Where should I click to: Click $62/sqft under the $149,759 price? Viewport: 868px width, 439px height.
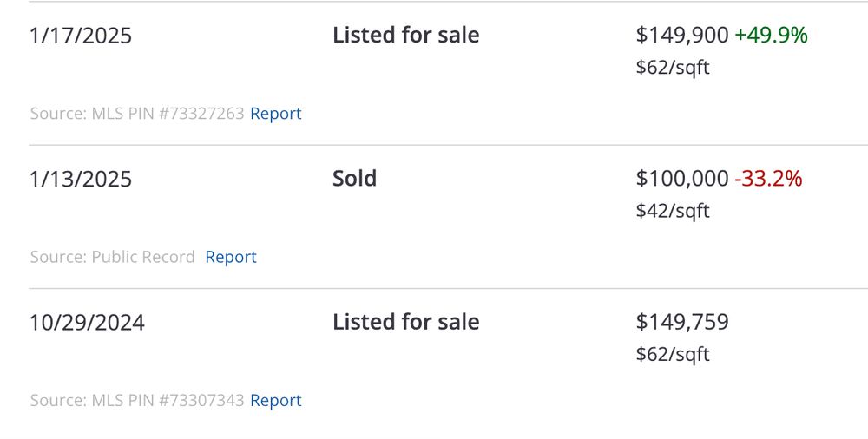(673, 354)
